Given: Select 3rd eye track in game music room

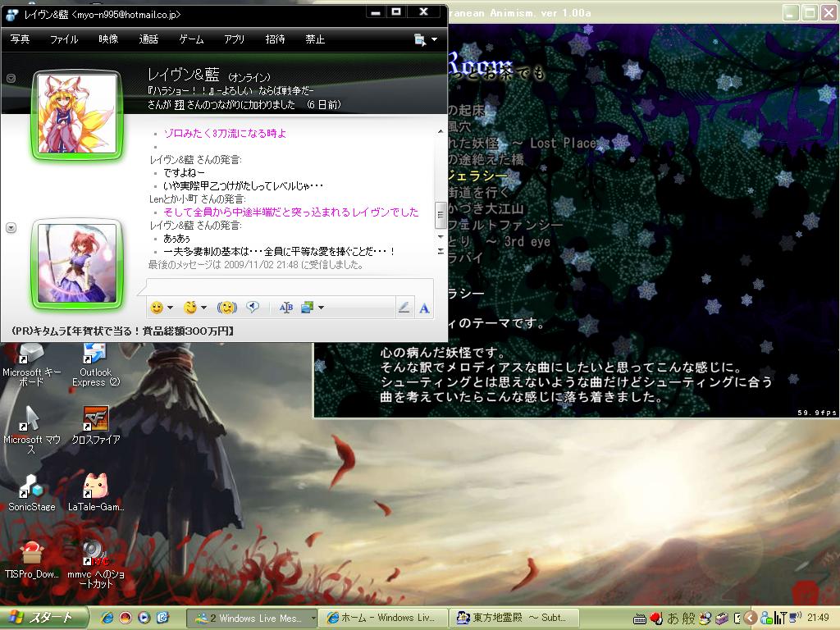Looking at the screenshot, I should click(500, 242).
